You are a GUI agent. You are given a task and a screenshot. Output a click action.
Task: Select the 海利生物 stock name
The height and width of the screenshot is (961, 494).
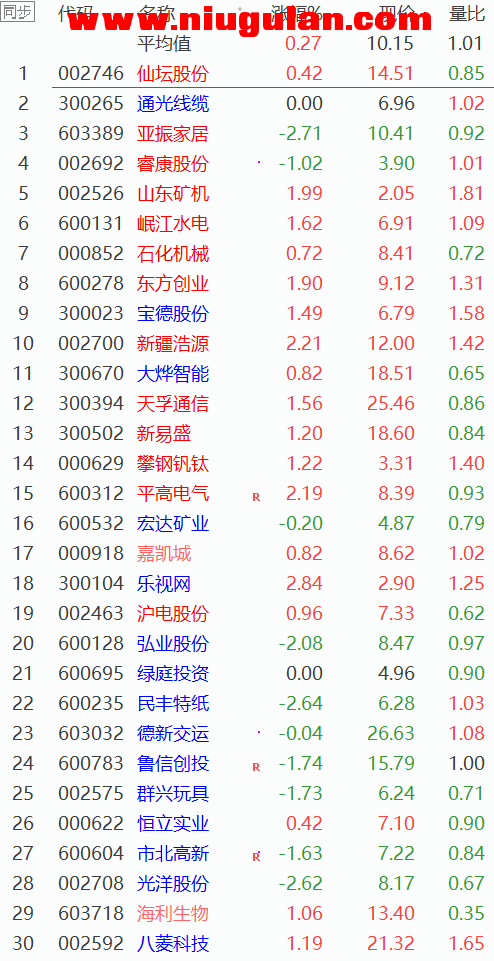(x=173, y=914)
